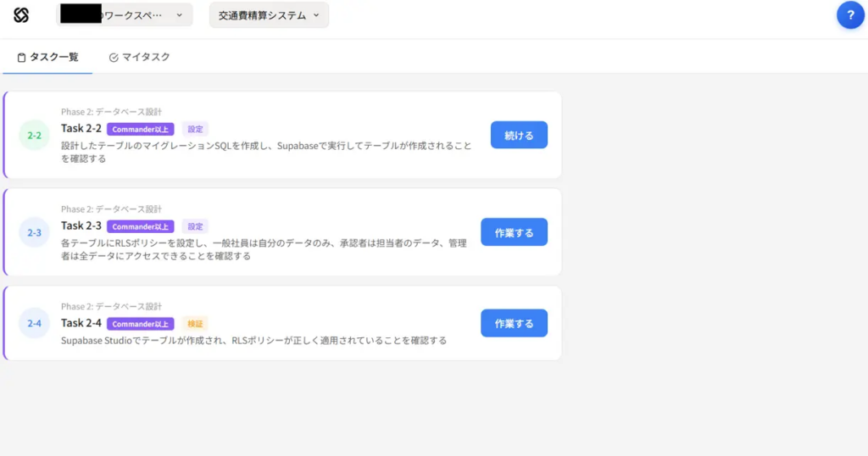
Task: Select the Task 2-3 card description
Action: (x=264, y=249)
